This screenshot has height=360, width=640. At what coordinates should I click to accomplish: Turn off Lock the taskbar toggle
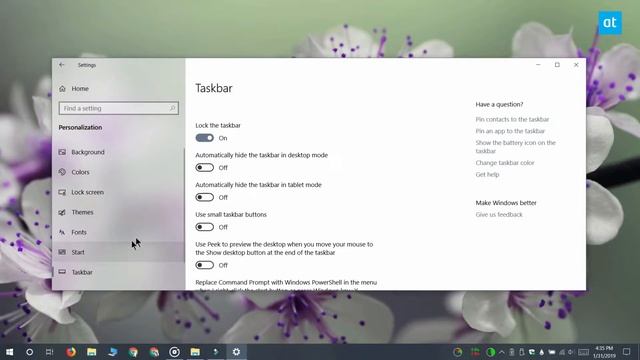click(204, 138)
